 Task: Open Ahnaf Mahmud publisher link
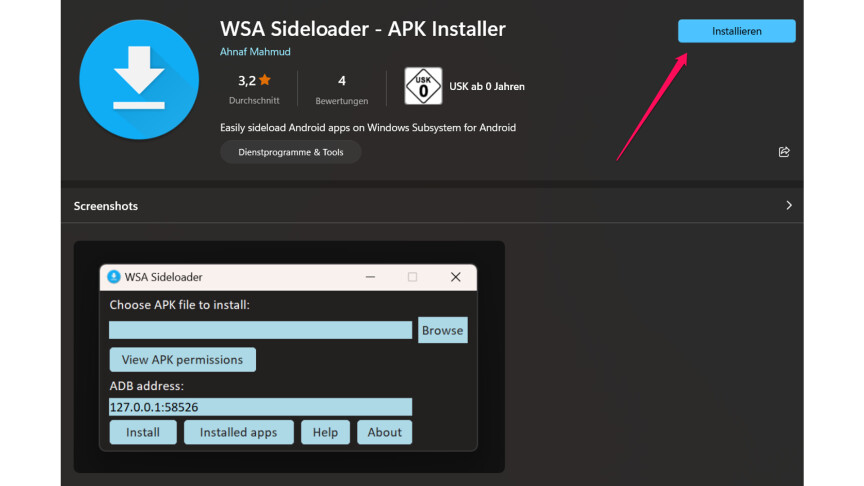(255, 51)
